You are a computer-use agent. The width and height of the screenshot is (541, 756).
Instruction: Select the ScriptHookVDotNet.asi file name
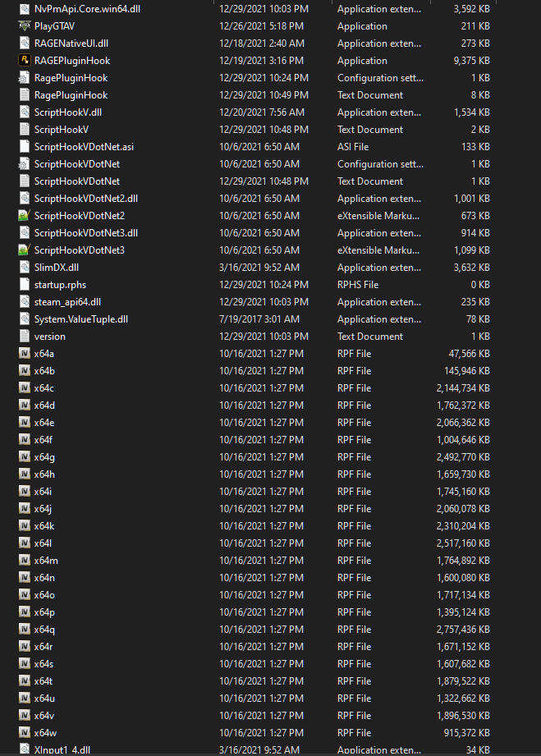tap(84, 147)
